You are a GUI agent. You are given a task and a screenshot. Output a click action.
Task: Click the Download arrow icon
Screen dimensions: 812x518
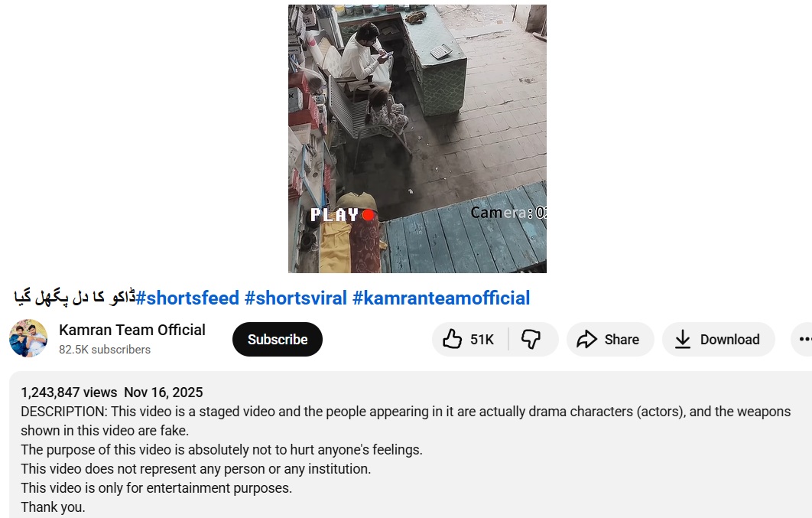pyautogui.click(x=683, y=339)
